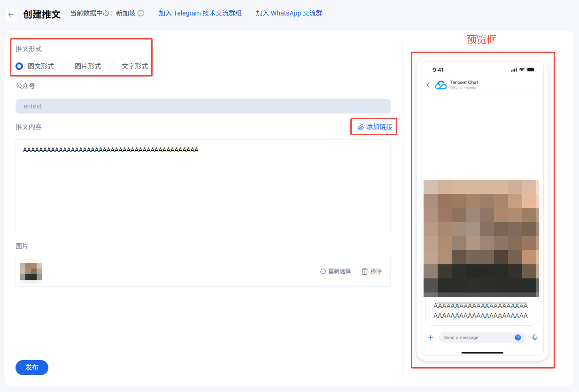The image size is (579, 392).
Task: Click the back arrow beside 创建推文
Action: pos(11,15)
